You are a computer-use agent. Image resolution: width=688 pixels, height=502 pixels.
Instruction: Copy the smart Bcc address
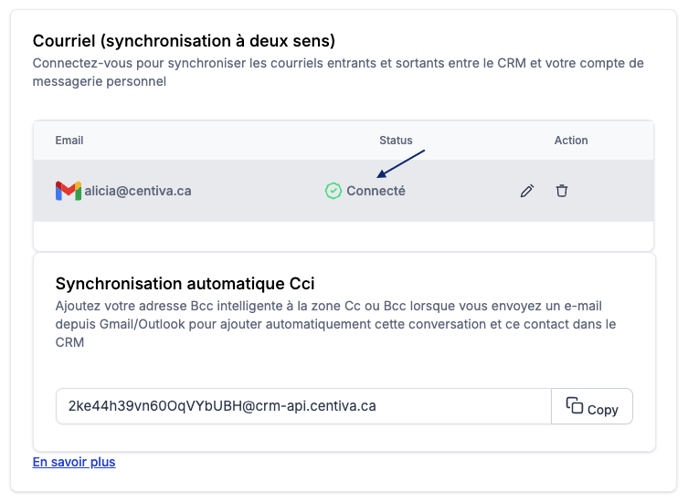[x=592, y=406]
